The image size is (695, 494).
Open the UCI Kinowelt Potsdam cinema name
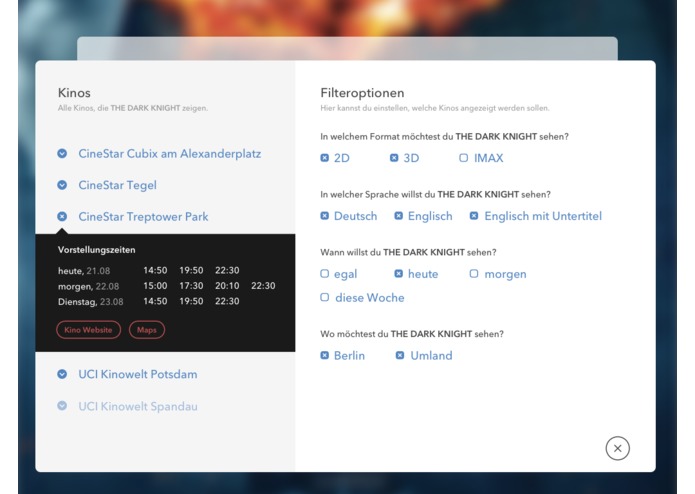pyautogui.click(x=138, y=374)
